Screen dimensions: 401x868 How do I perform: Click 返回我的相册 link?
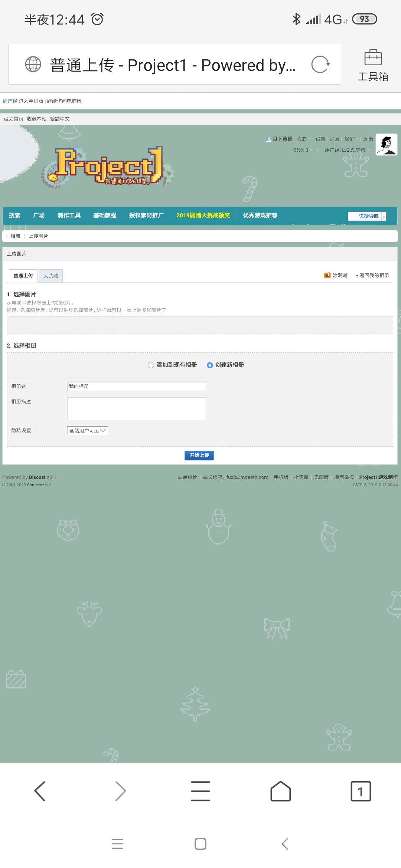tap(372, 275)
